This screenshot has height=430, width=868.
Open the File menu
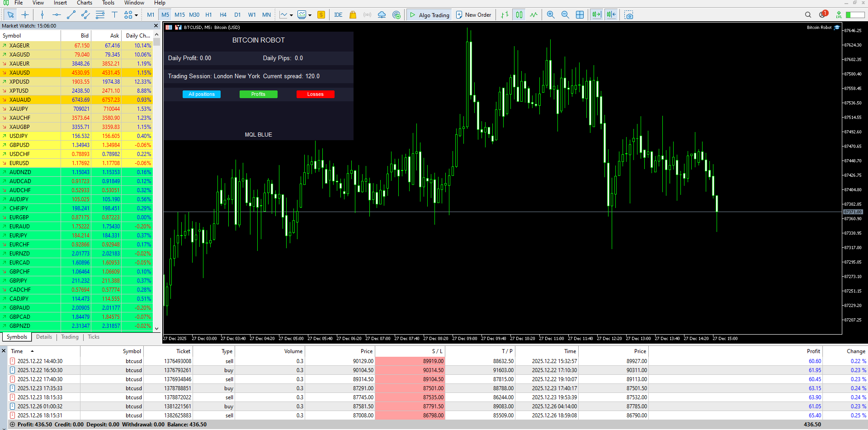[x=19, y=3]
